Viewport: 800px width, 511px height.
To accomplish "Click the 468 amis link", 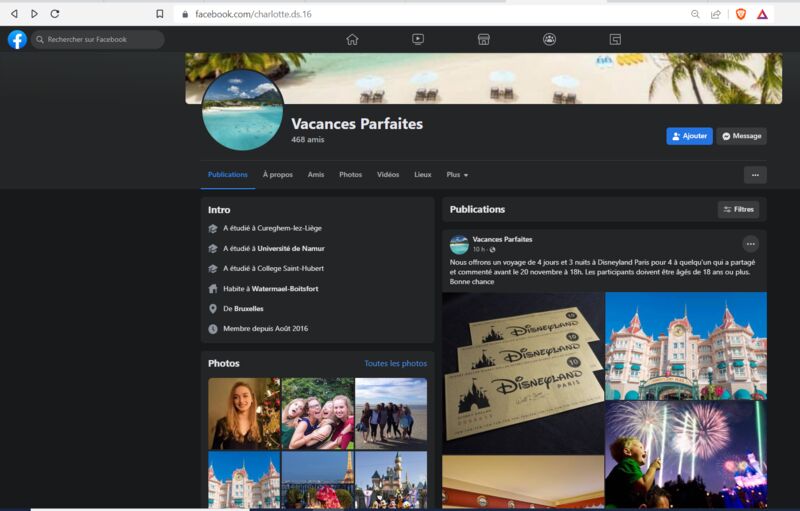I will click(x=308, y=139).
